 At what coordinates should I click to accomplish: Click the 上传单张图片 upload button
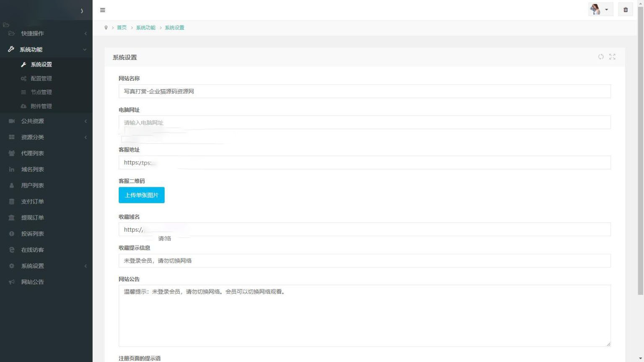pos(141,195)
